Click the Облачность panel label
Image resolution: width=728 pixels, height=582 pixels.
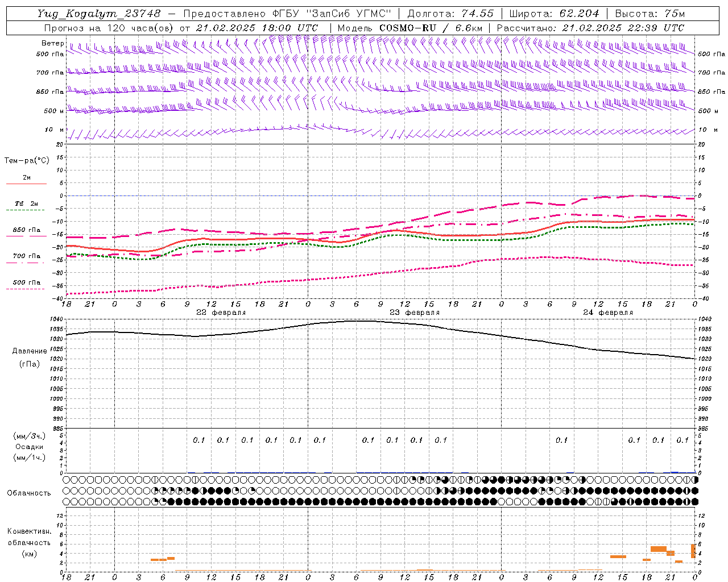click(x=29, y=493)
